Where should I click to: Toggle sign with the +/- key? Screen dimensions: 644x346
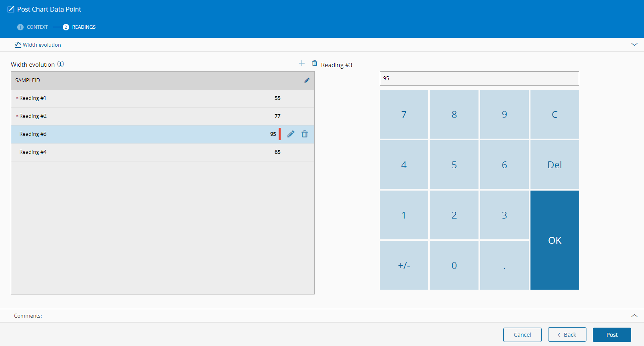click(x=404, y=265)
